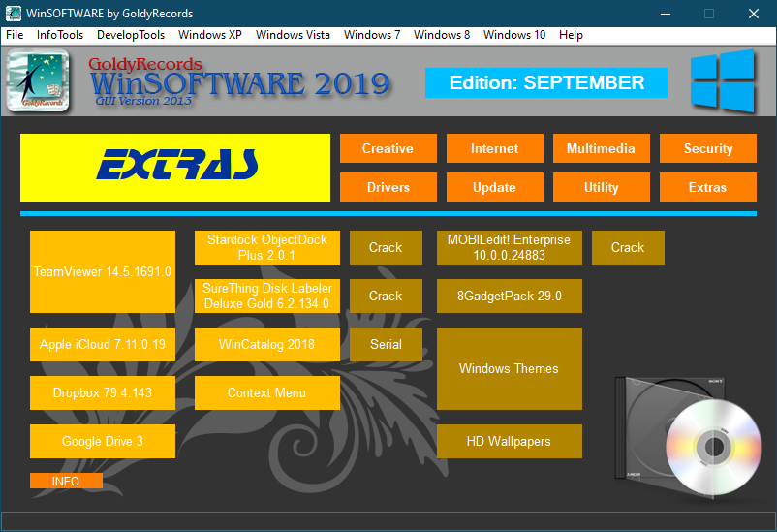777x532 pixels.
Task: Open HD Wallpapers
Action: tap(510, 441)
